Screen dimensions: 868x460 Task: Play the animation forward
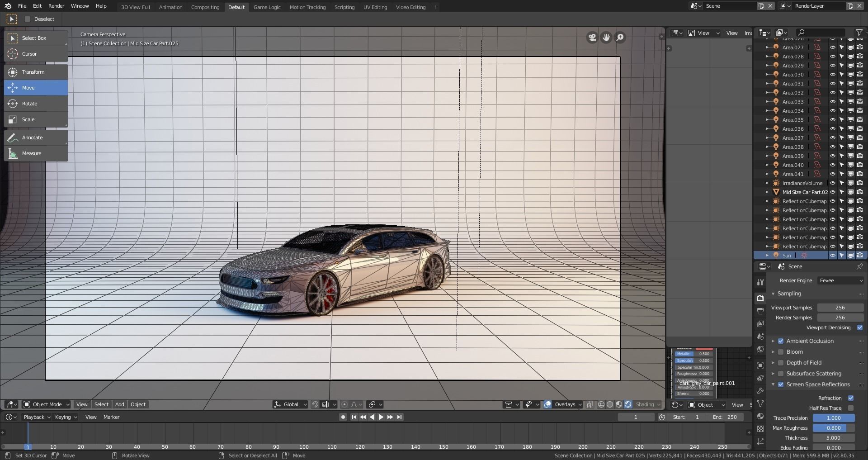coord(381,417)
